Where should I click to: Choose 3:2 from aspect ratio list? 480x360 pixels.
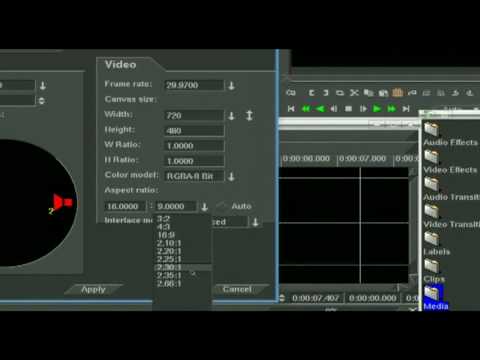point(163,219)
